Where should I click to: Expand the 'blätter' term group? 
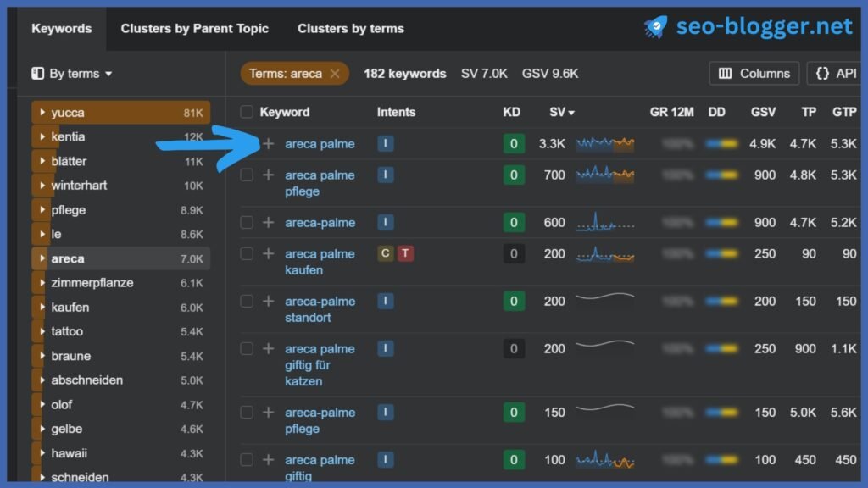[42, 161]
